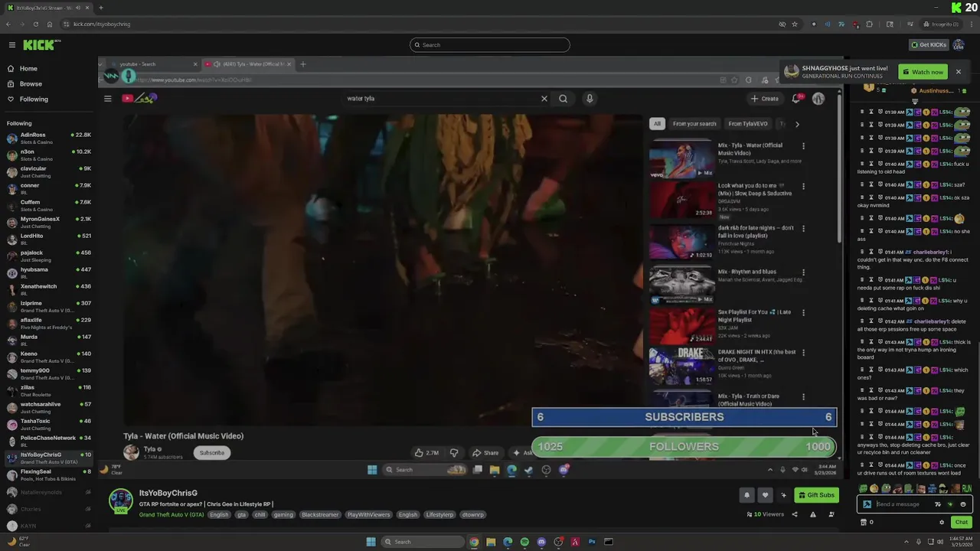Select the Blackstreamer stream tag
This screenshot has width=980, height=551.
[320, 515]
